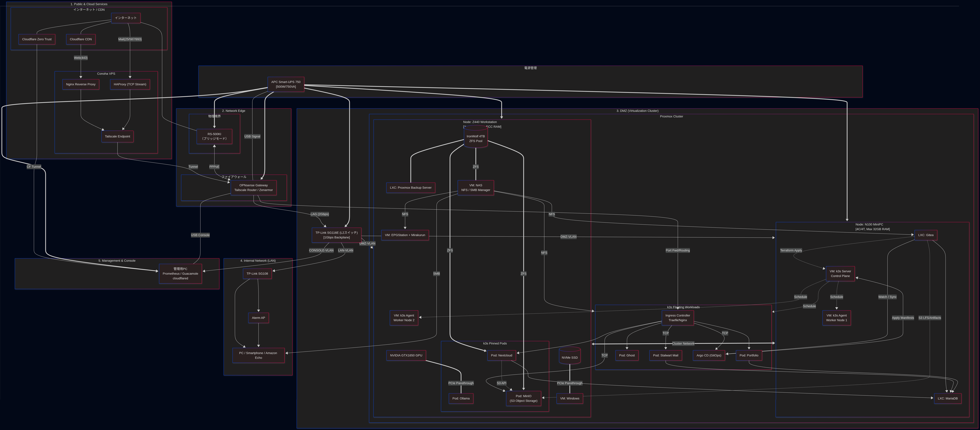980x430 pixels.
Task: Click the Pod: Ghost node
Action: click(x=627, y=356)
